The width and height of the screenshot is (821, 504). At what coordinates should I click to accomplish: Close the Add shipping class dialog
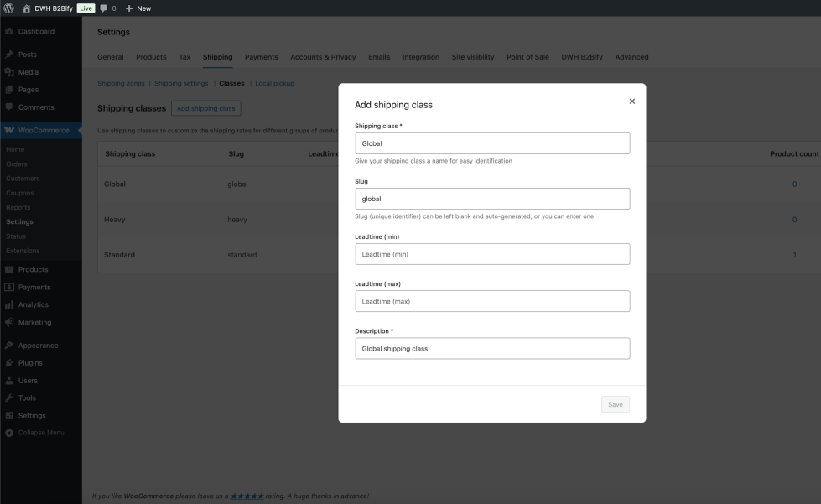(631, 101)
